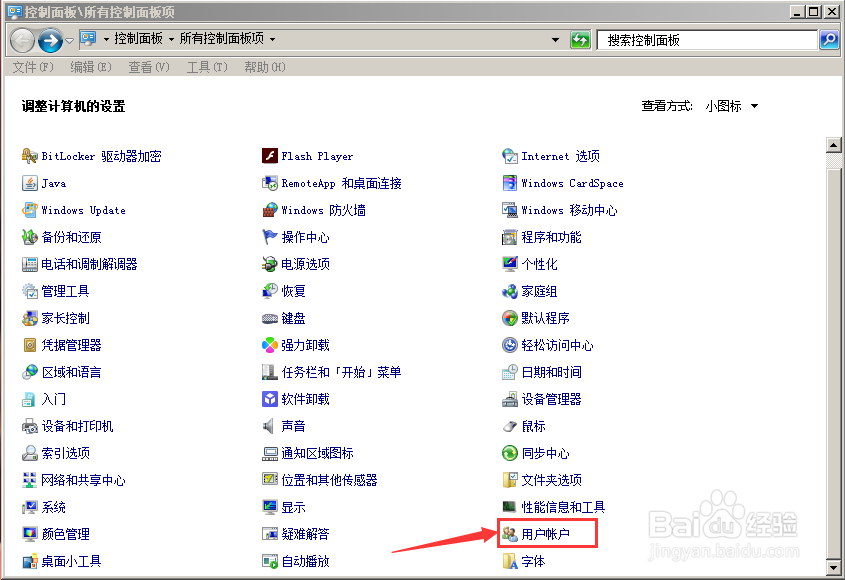The height and width of the screenshot is (580, 845).
Task: Open BitLocker drive encryption icon
Action: (29, 156)
